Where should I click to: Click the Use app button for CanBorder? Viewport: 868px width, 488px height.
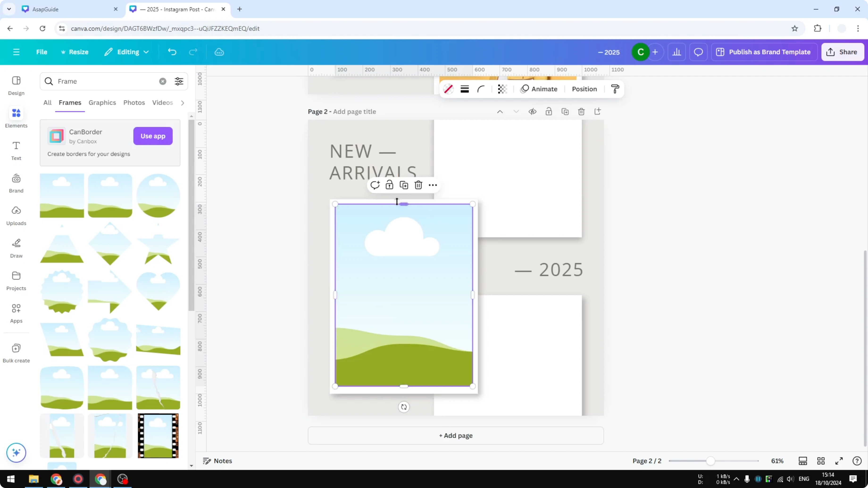pos(153,136)
